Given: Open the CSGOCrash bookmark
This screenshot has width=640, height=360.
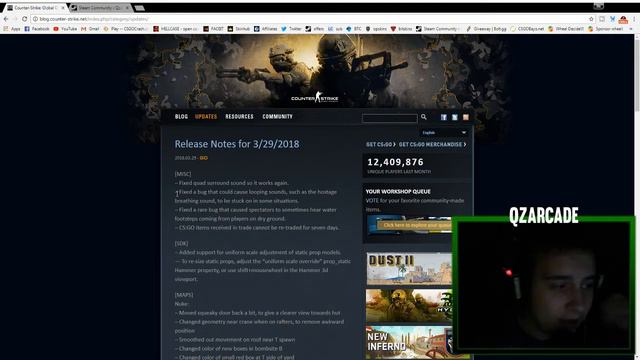Looking at the screenshot, I should point(126,29).
